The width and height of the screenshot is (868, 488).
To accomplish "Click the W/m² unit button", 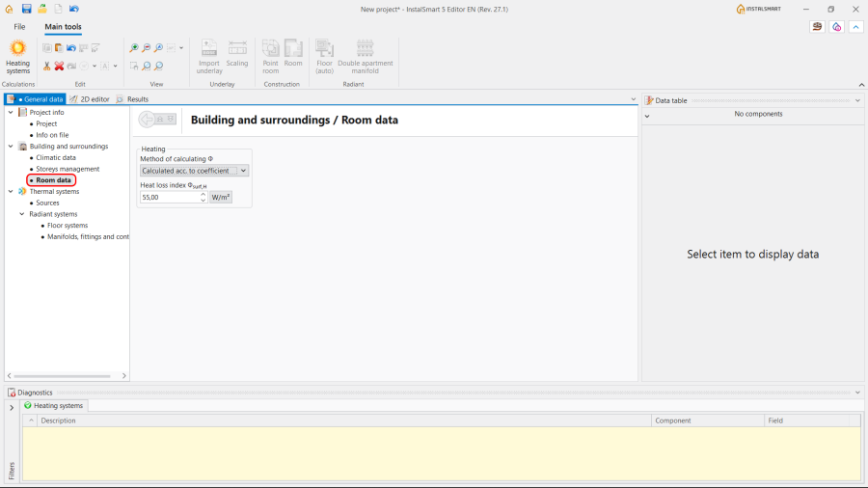I will [x=221, y=197].
